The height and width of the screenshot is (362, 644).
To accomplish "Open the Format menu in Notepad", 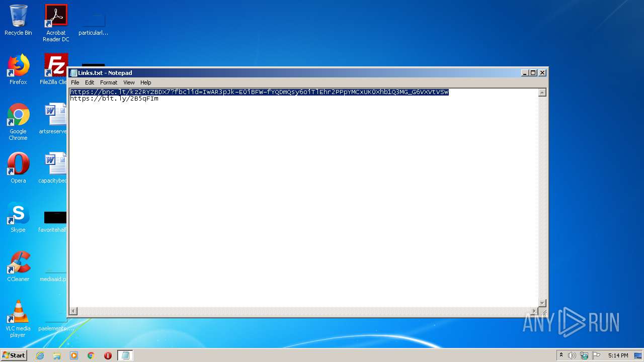I will tap(109, 82).
